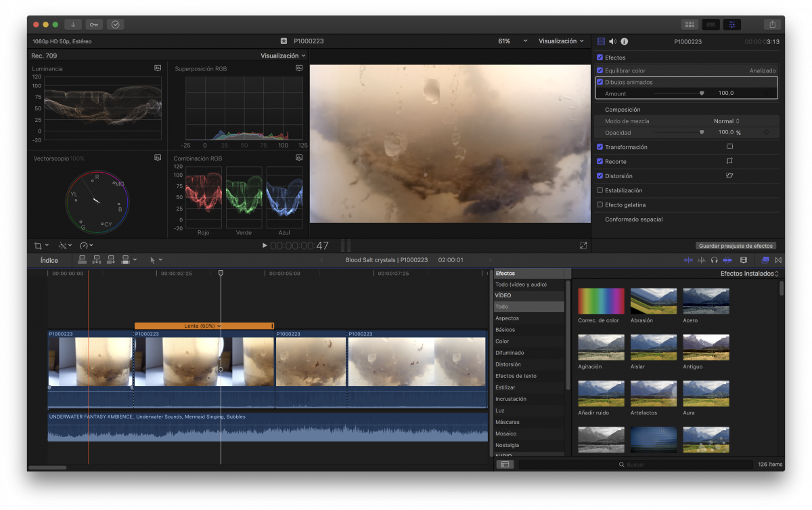The image size is (812, 510).
Task: Open the info inspector icon
Action: (x=625, y=41)
